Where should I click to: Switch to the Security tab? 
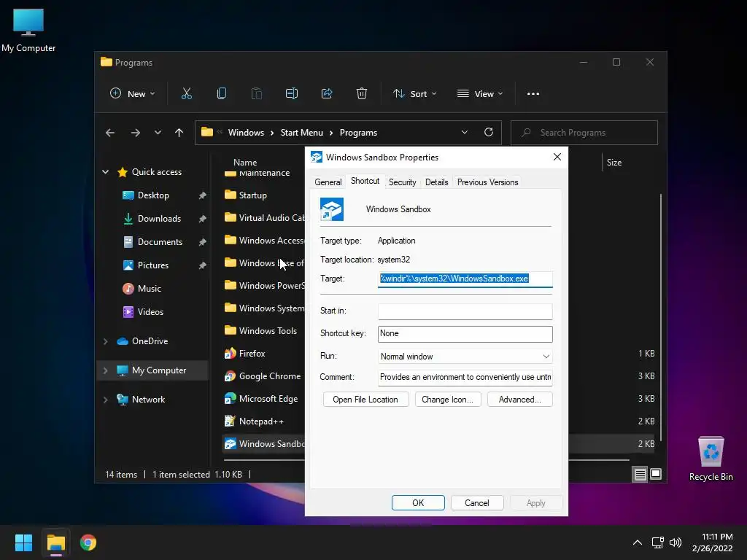point(402,182)
